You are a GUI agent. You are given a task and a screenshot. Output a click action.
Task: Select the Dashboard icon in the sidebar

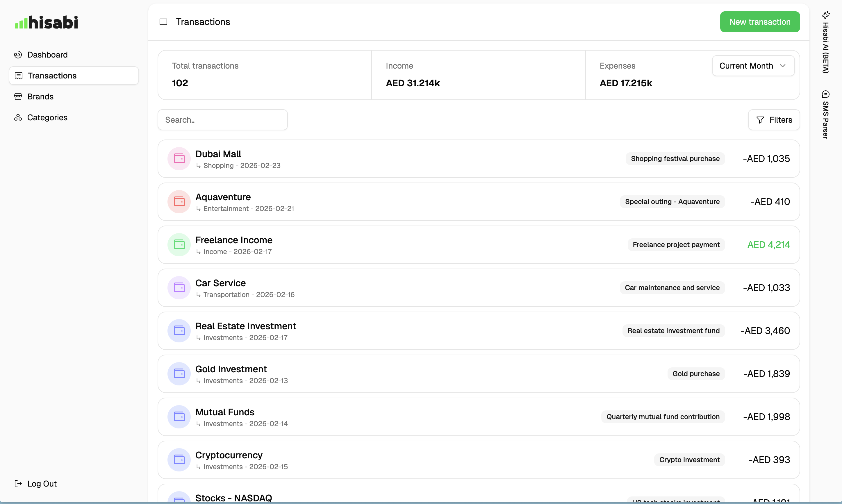[x=18, y=54]
